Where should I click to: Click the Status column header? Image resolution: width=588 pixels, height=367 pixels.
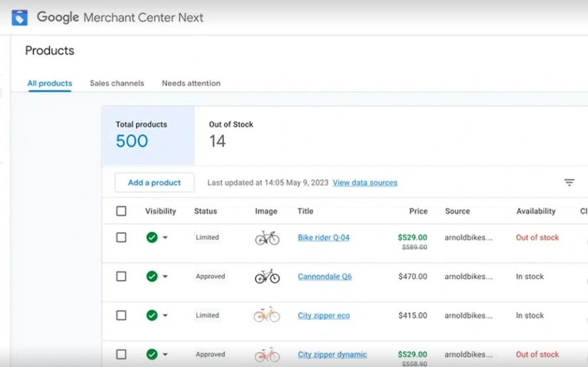[206, 211]
